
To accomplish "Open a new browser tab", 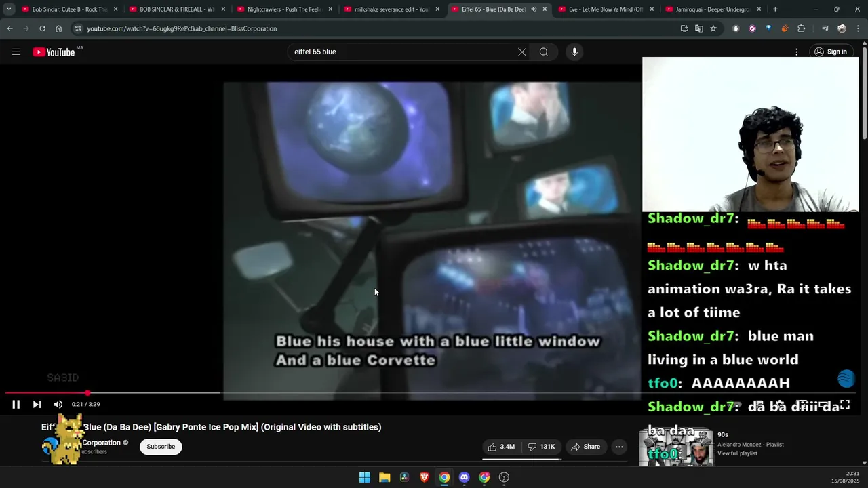I will 775,9.
